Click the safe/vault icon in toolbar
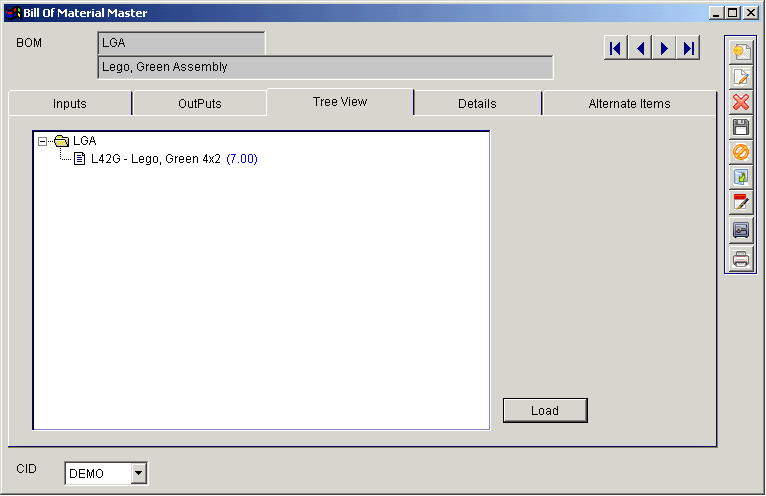Viewport: 766px width, 496px height. click(740, 230)
